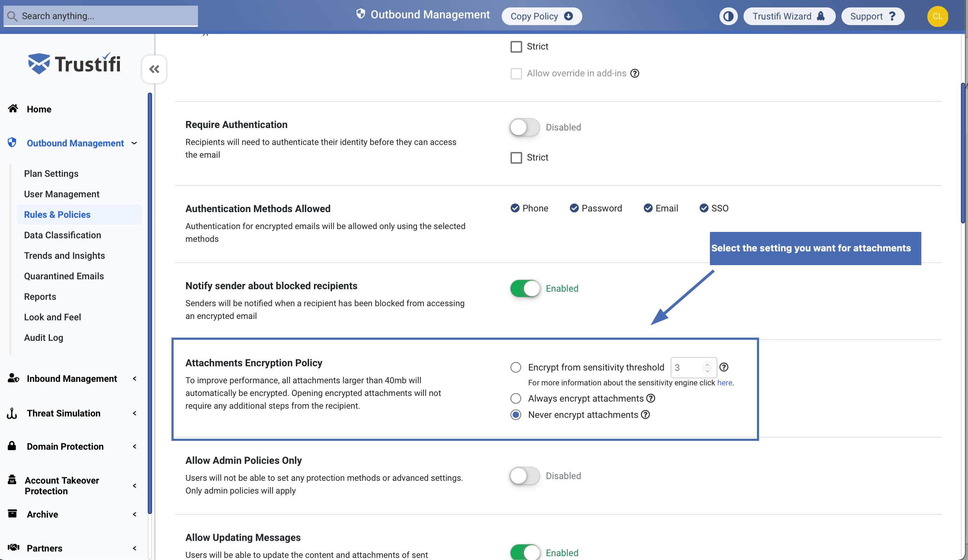The height and width of the screenshot is (560, 968).
Task: Click the Inbound Management user-shield icon
Action: (x=13, y=378)
